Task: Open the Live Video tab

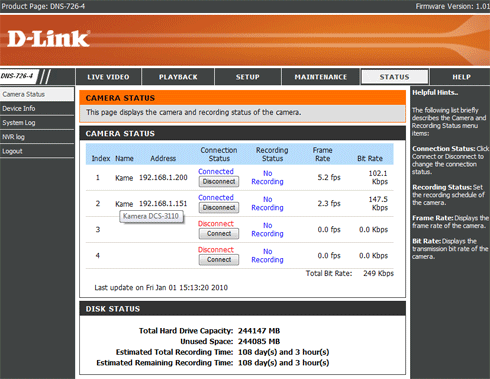Action: click(x=108, y=77)
